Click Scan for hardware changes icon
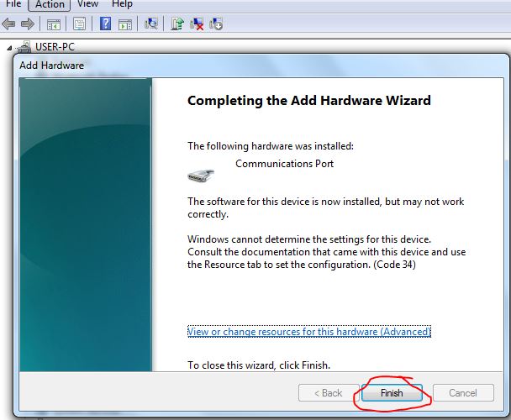511x420 pixels. click(x=151, y=24)
